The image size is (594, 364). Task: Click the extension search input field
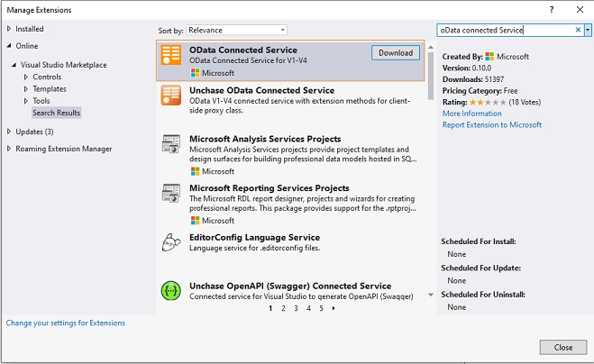coord(506,30)
